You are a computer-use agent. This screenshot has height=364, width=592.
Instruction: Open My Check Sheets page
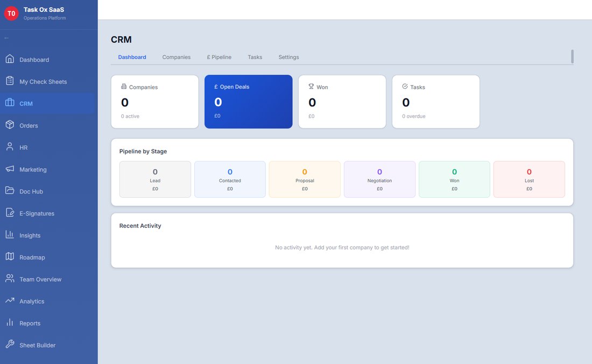tap(47, 82)
